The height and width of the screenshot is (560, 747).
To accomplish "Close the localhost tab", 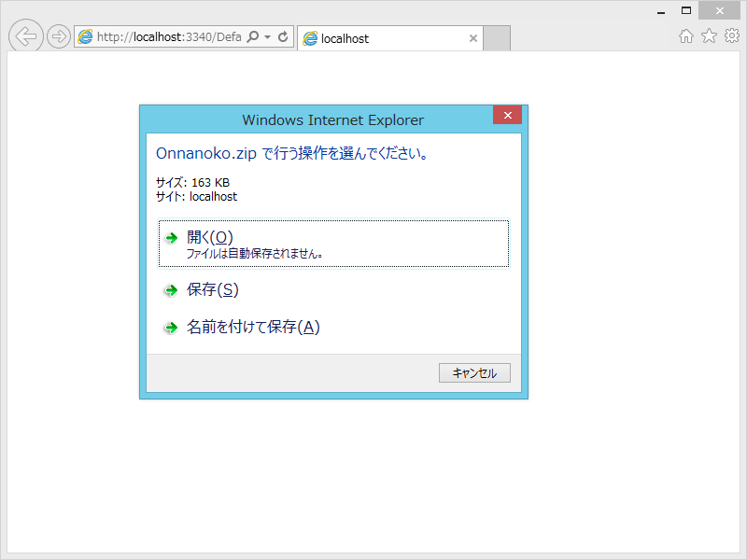I will tap(473, 38).
